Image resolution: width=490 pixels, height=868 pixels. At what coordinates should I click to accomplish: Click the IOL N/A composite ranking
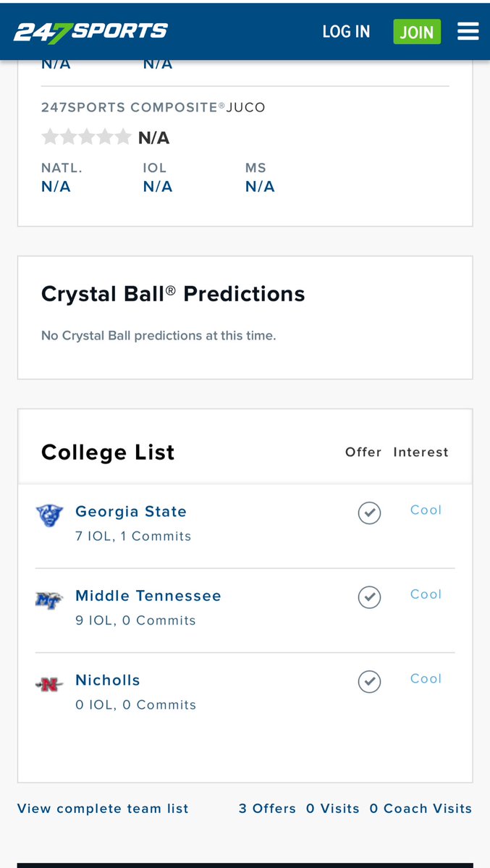coord(157,187)
